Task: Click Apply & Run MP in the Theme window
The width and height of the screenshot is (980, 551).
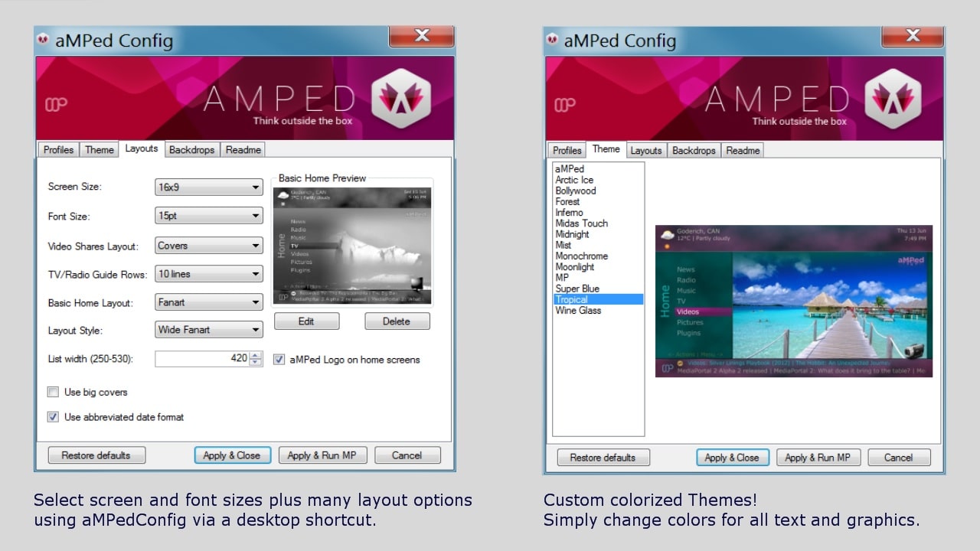Action: pos(818,458)
